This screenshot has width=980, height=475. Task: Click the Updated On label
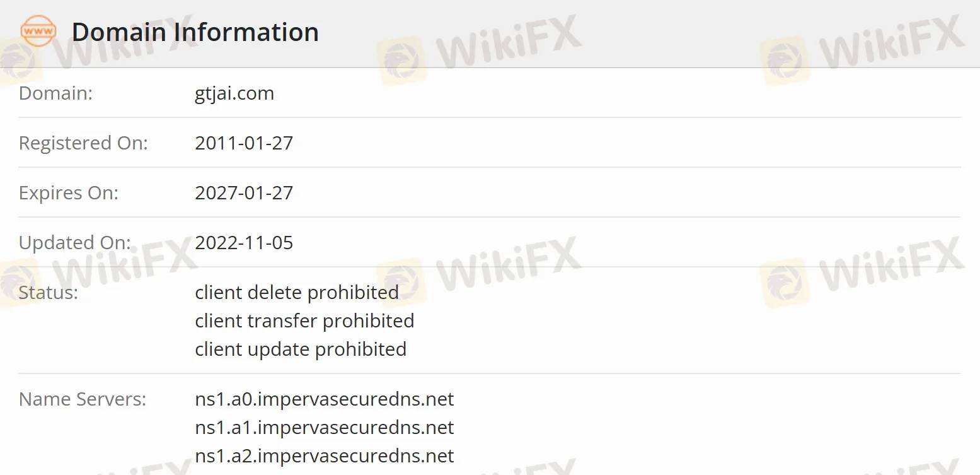click(75, 243)
